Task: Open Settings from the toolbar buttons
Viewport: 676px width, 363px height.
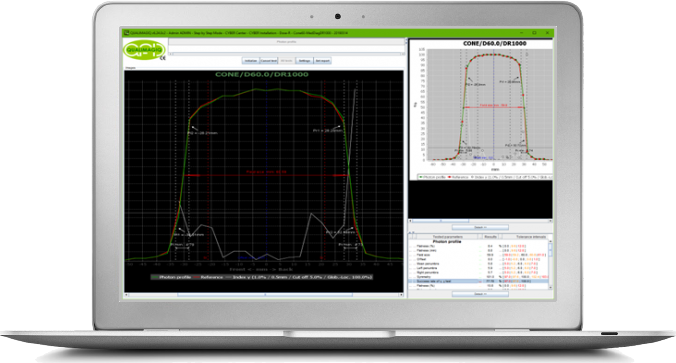Action: [304, 61]
